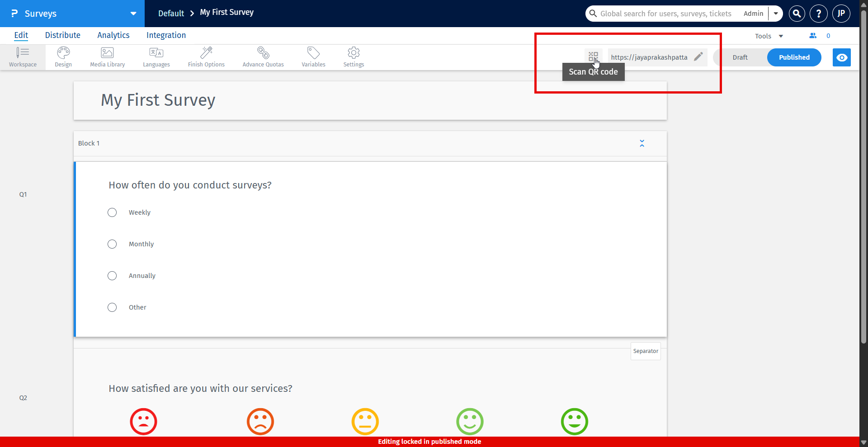Switch to the Distribute tab
The width and height of the screenshot is (868, 447).
coord(63,35)
